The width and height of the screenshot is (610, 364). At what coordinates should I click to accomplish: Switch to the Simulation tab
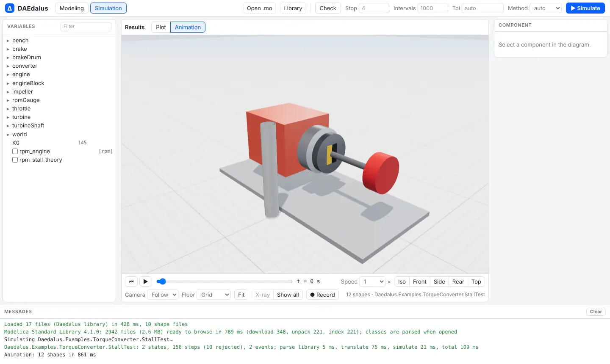pos(108,8)
